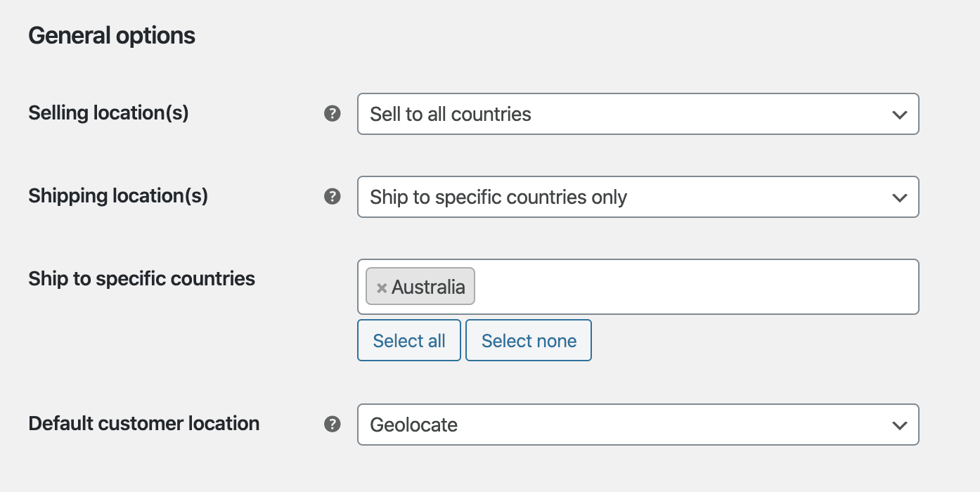
Task: Click the "Ship to specific countries" label
Action: coord(141,278)
